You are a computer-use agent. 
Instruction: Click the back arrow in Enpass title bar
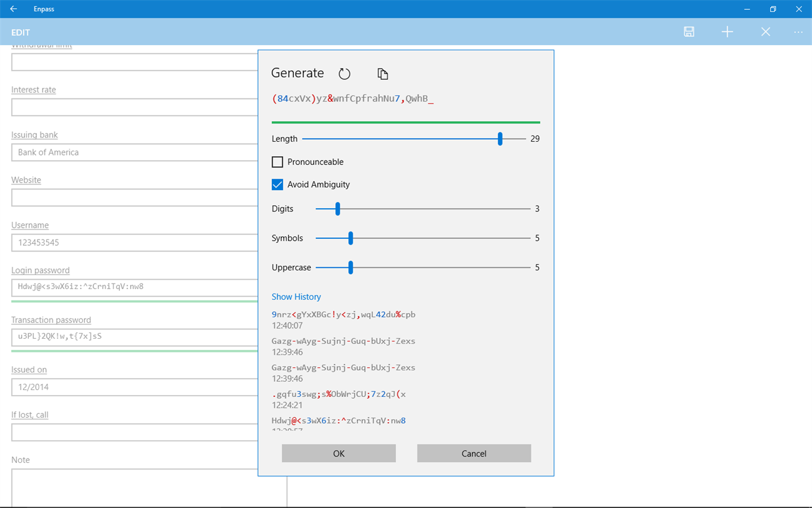[x=13, y=9]
